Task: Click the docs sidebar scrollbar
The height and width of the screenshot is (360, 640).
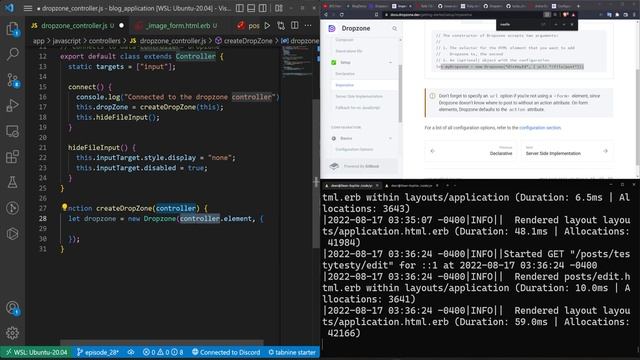Action: point(400,94)
